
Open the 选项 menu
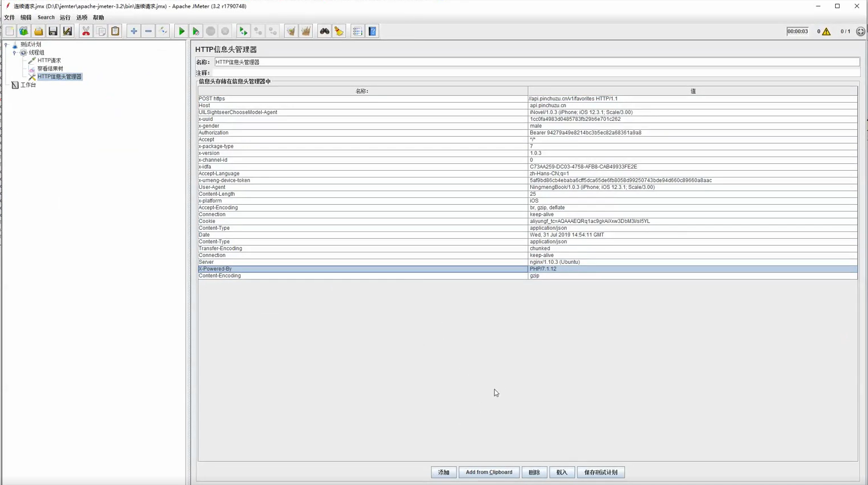(x=82, y=18)
